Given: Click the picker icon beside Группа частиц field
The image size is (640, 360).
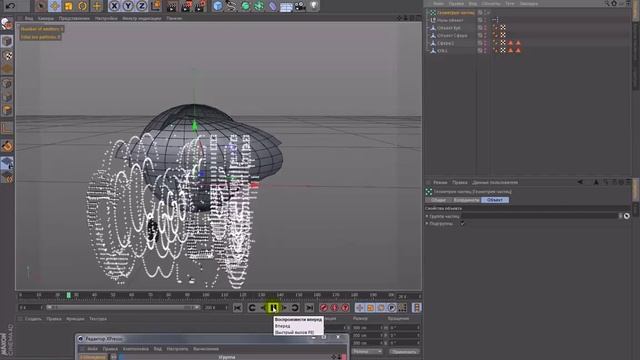Looking at the screenshot, I should pos(627,216).
